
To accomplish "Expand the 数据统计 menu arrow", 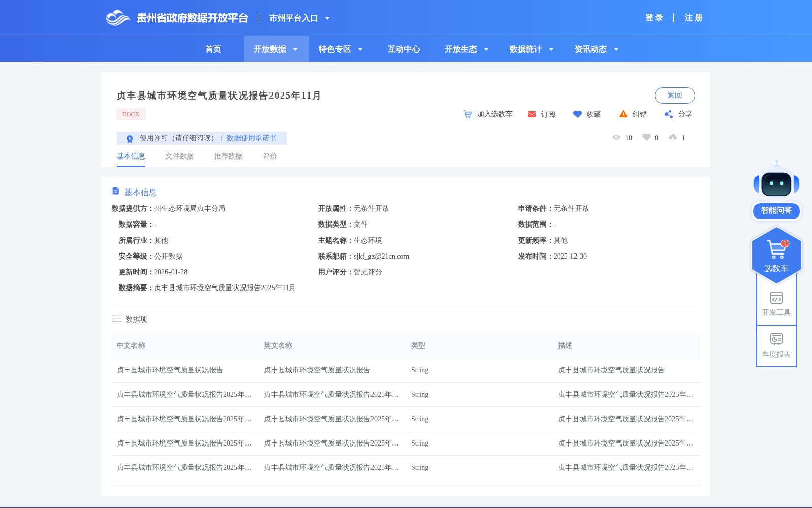I will (x=551, y=49).
